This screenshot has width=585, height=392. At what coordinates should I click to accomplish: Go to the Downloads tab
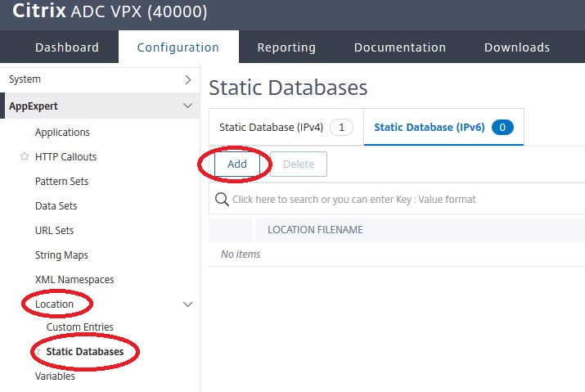517,47
